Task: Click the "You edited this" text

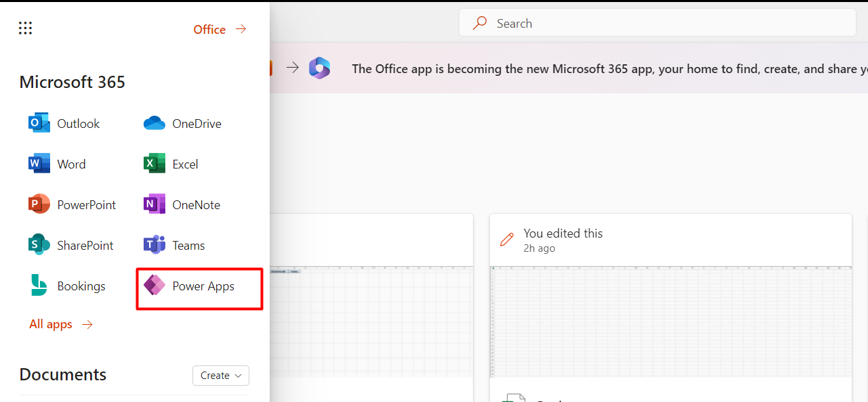Action: pos(563,233)
